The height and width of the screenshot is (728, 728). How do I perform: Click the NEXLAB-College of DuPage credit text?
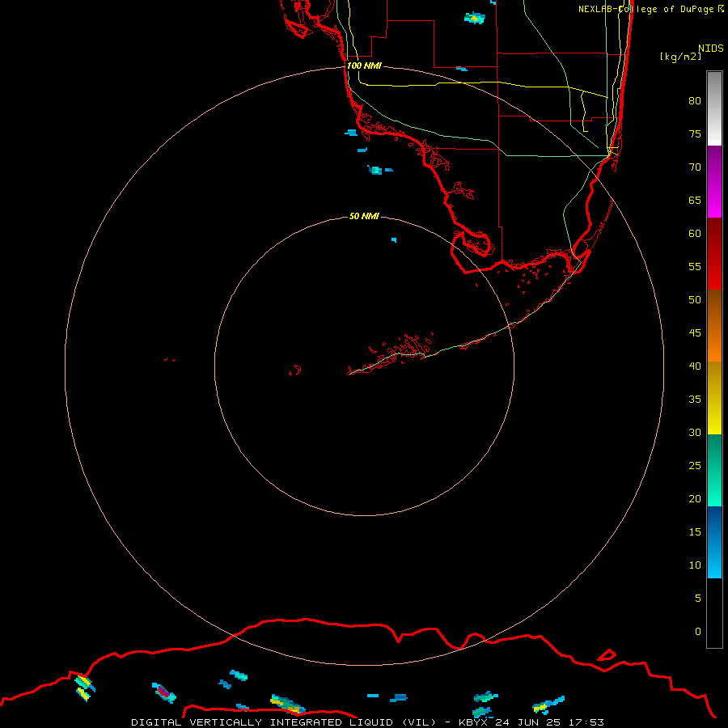pos(651,9)
